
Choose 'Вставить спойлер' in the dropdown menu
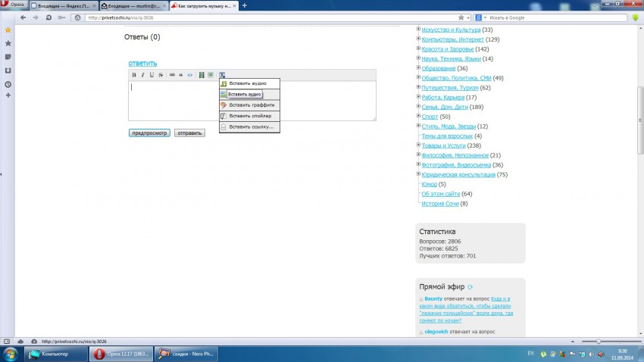click(250, 116)
